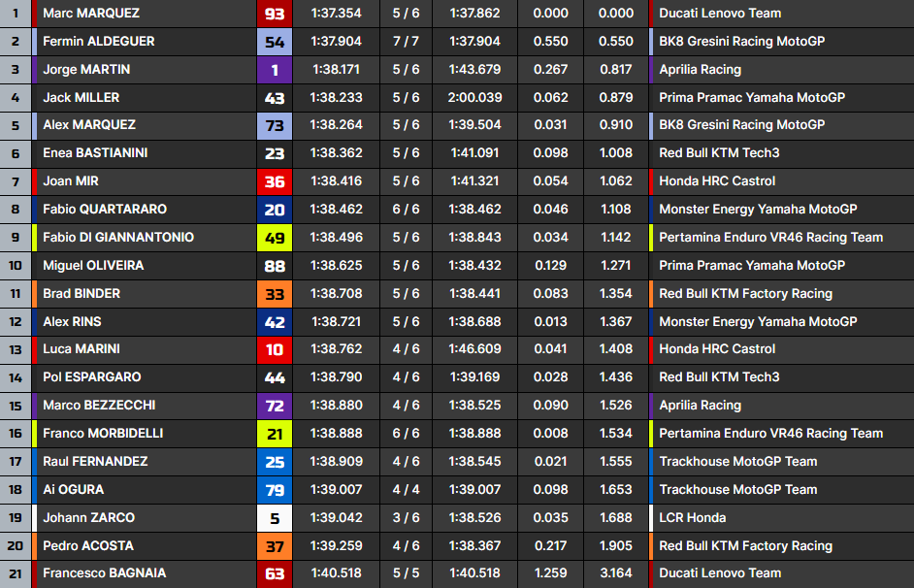Open rider Fermin ALDEGUER's name

tap(98, 42)
